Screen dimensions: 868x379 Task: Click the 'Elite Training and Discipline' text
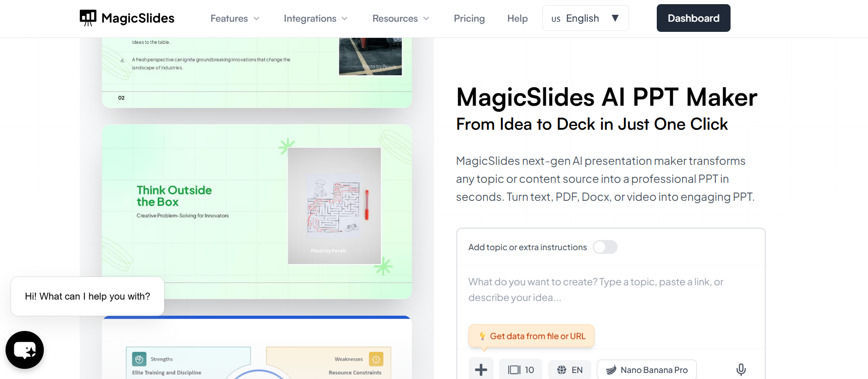(166, 373)
